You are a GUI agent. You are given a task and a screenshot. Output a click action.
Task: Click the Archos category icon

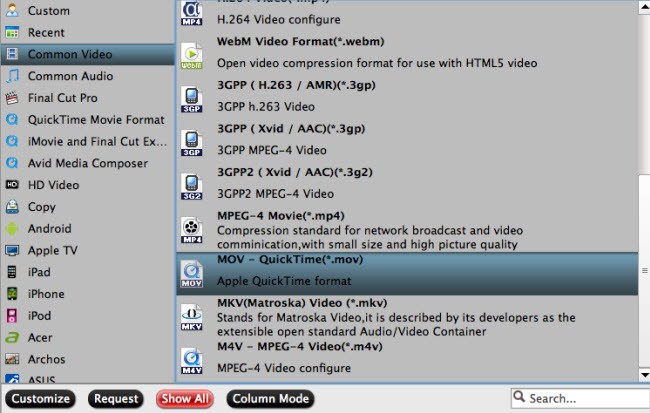(x=12, y=359)
